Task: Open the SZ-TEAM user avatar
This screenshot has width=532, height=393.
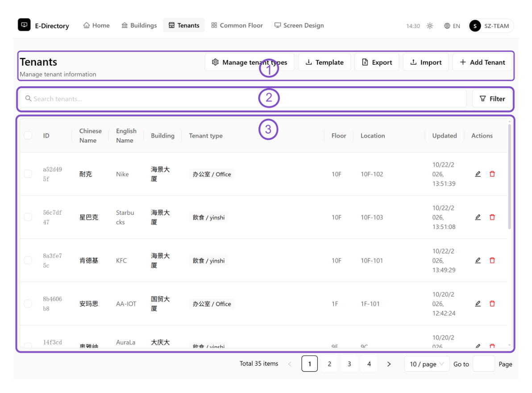Action: (x=475, y=26)
